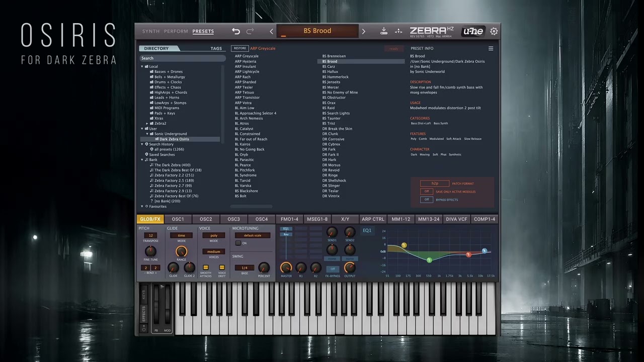Click the undo arrow icon
This screenshot has height=362, width=644.
click(x=236, y=31)
